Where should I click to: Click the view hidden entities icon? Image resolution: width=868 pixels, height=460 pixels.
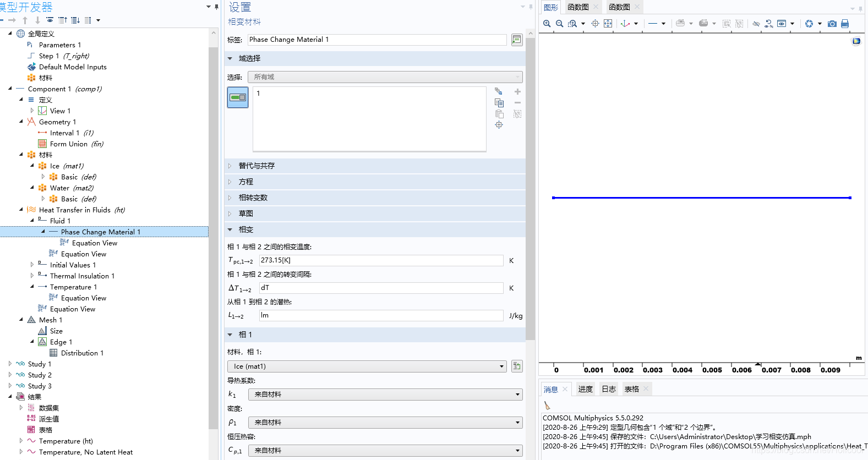click(x=782, y=24)
